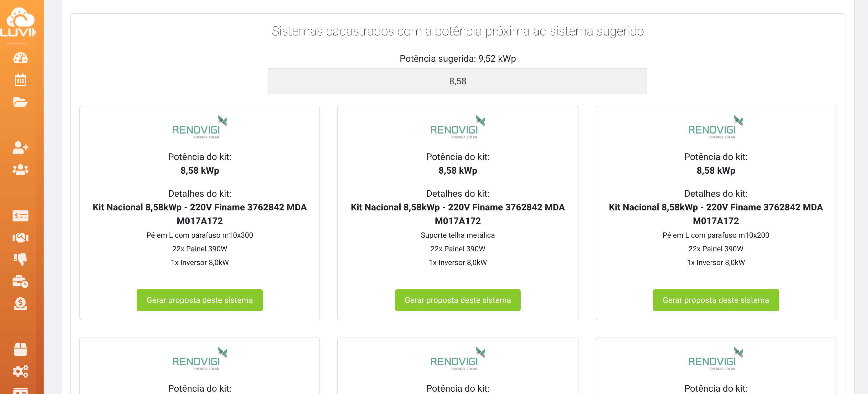Open the dollar coin finance icon

20,304
